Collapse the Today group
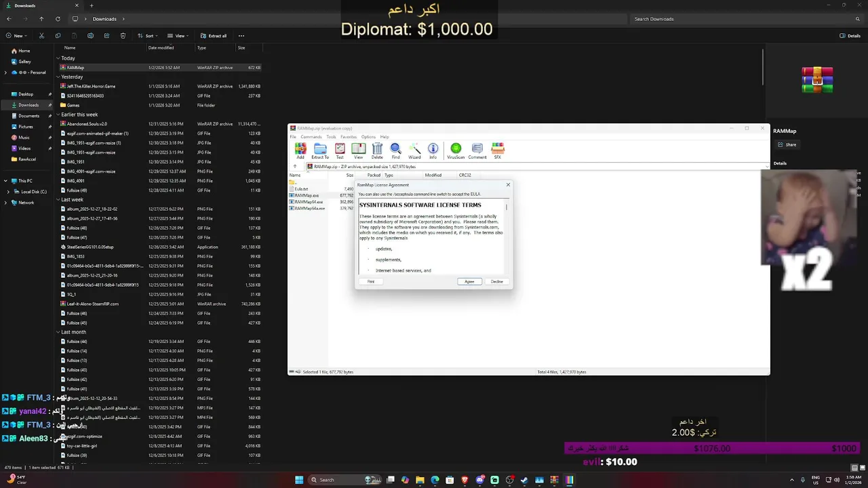 (58, 58)
